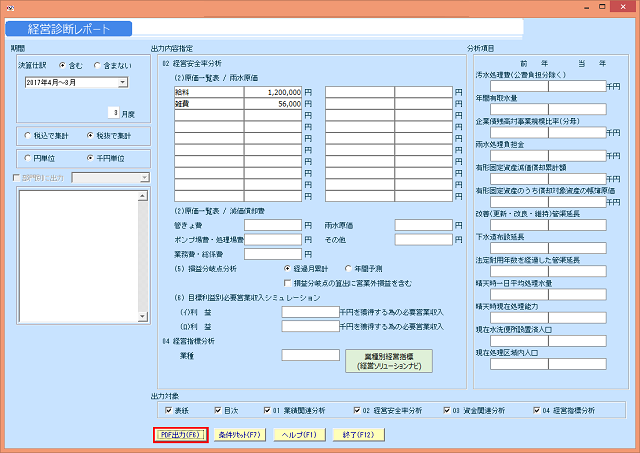
Task: Click the 給料 cell in the cost table
Action: (209, 92)
